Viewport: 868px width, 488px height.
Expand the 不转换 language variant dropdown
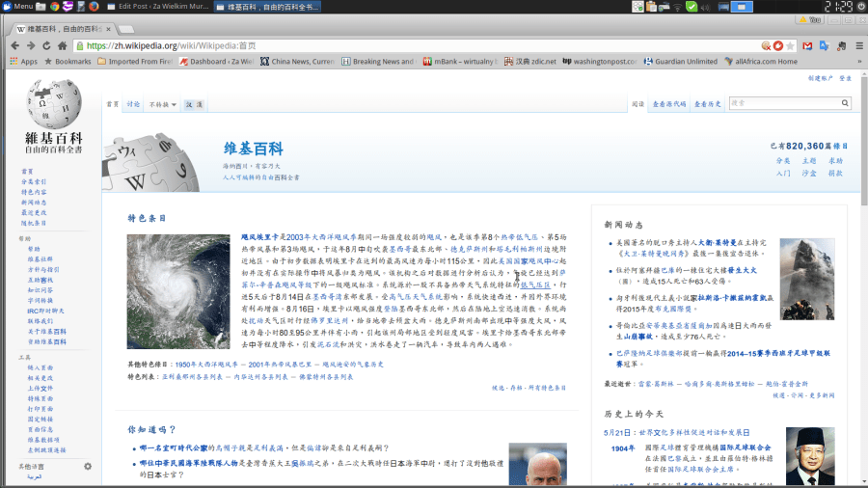tap(163, 104)
